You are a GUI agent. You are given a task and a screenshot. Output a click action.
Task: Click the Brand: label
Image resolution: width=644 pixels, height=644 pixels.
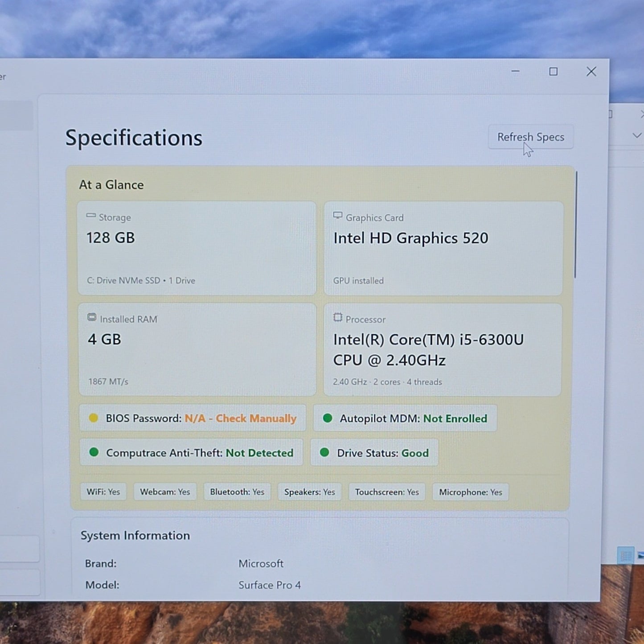[x=101, y=563]
